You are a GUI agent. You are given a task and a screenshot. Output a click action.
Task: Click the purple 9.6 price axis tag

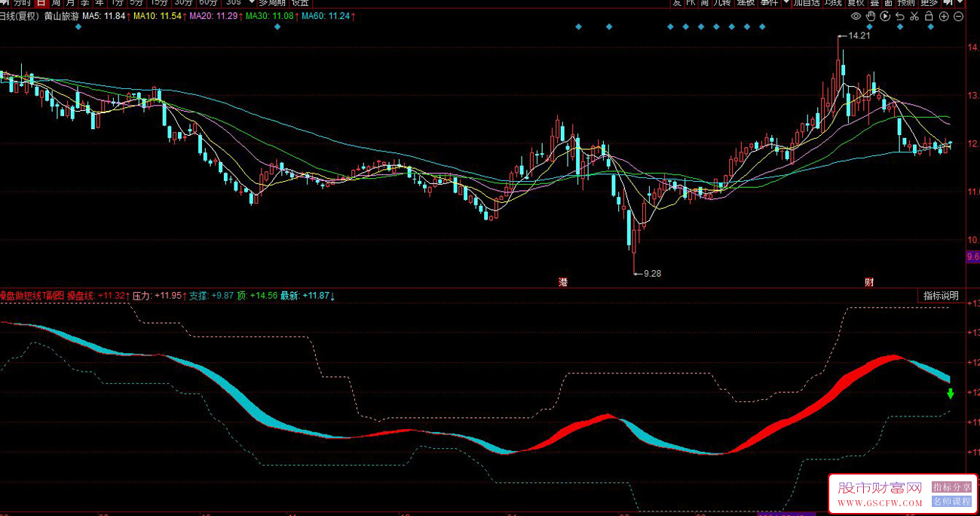972,257
